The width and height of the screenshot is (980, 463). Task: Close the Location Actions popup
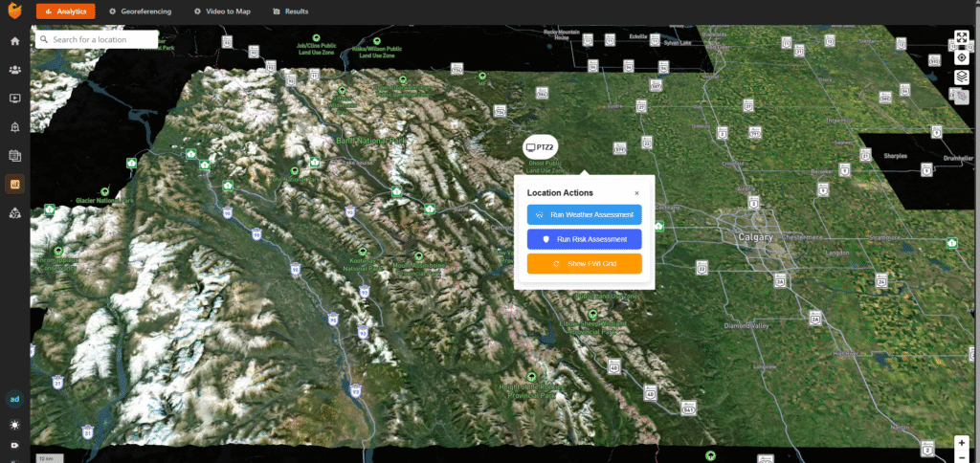pyautogui.click(x=636, y=193)
